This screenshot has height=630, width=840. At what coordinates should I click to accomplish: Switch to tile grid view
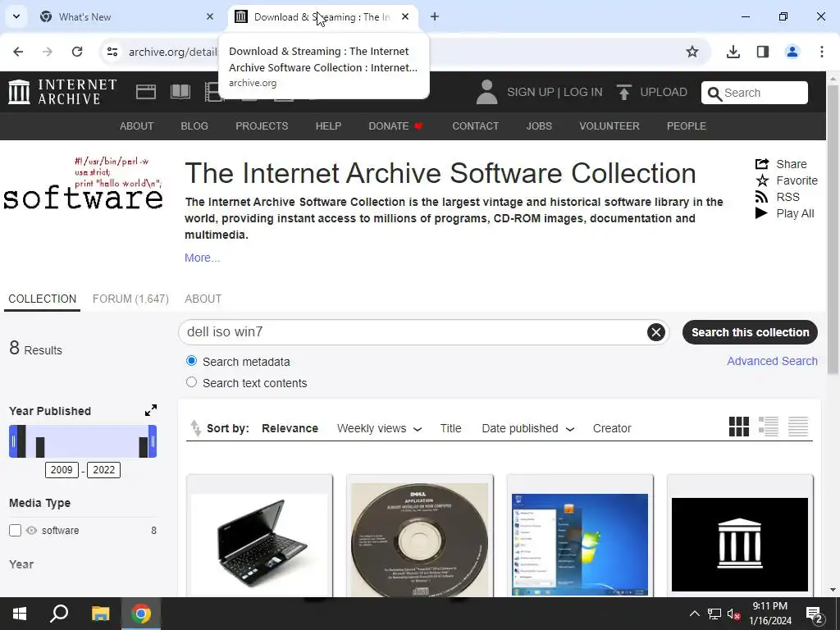coord(739,427)
